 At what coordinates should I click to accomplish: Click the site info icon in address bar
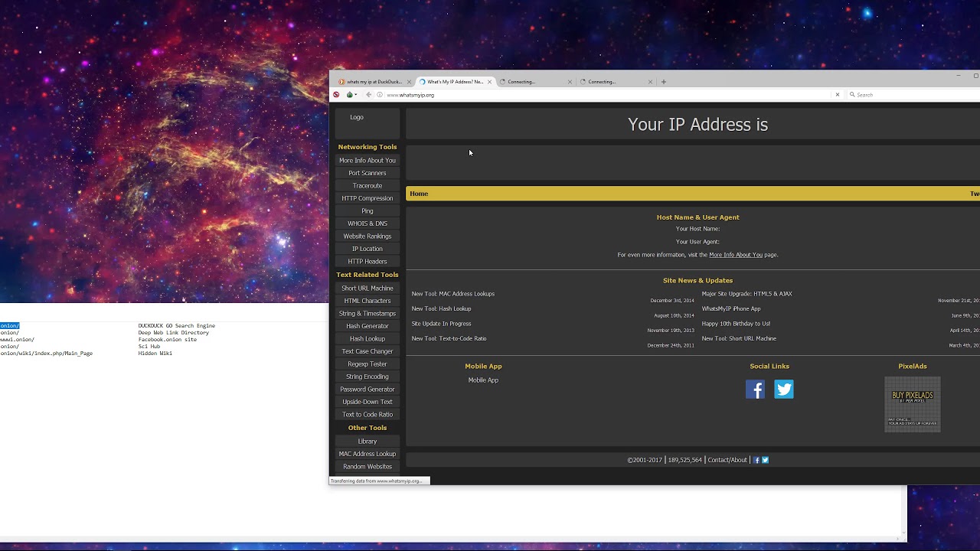click(x=380, y=95)
